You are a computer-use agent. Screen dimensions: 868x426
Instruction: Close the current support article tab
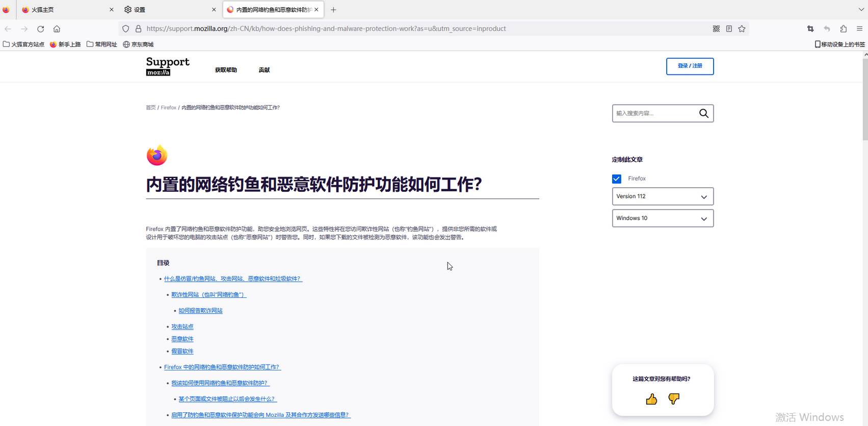[x=317, y=10]
